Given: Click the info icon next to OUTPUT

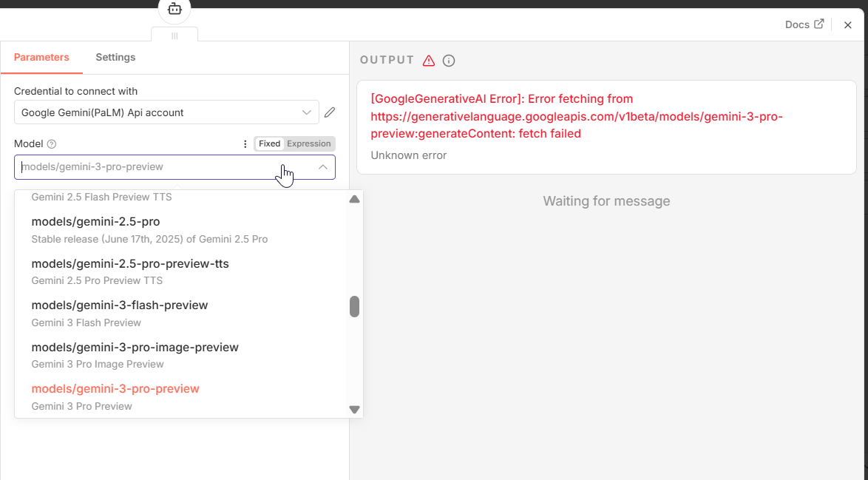Looking at the screenshot, I should point(449,61).
